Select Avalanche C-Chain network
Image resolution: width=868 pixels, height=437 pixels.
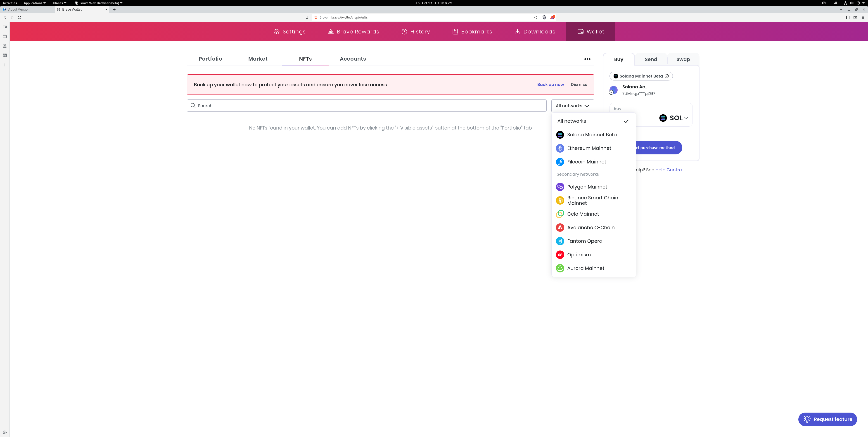tap(591, 227)
